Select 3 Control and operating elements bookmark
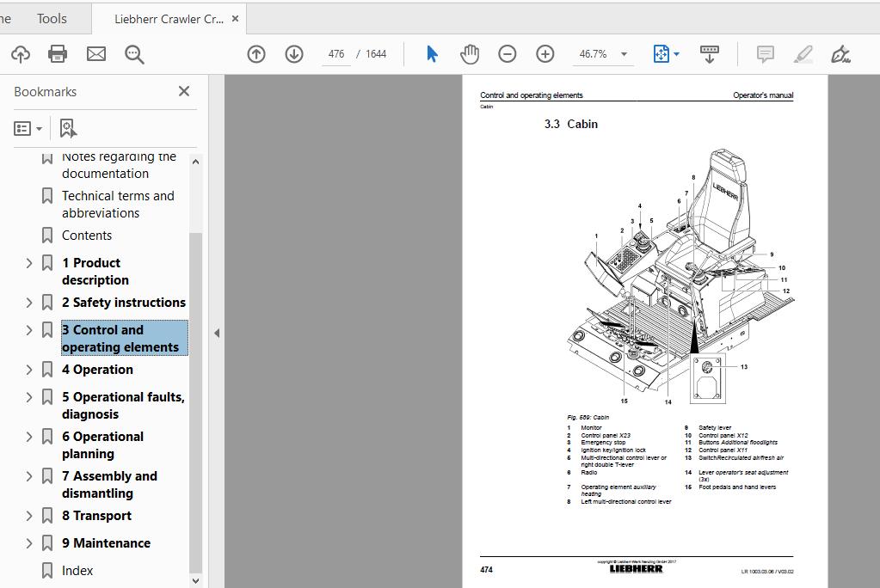This screenshot has width=880, height=588. pyautogui.click(x=125, y=338)
